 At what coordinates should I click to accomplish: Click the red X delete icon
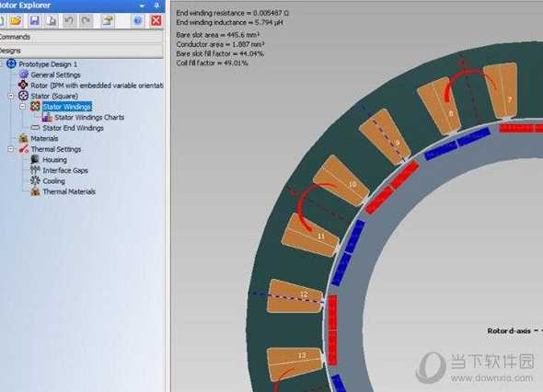[x=156, y=21]
